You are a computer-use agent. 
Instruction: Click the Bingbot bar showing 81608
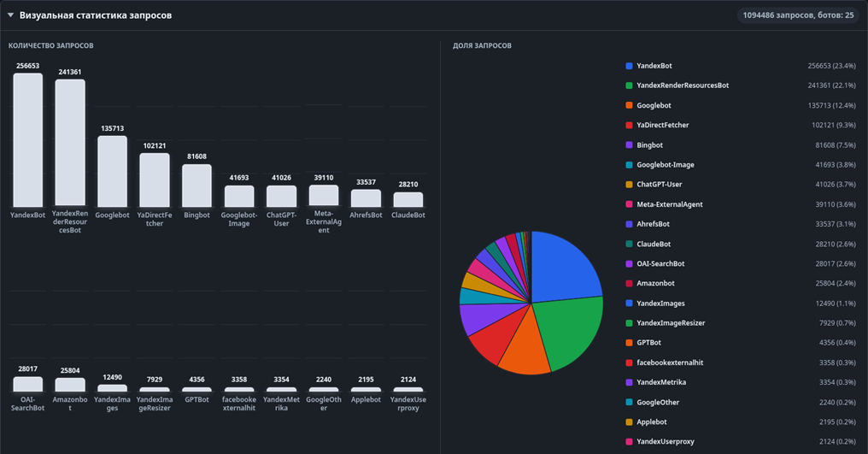coord(197,186)
